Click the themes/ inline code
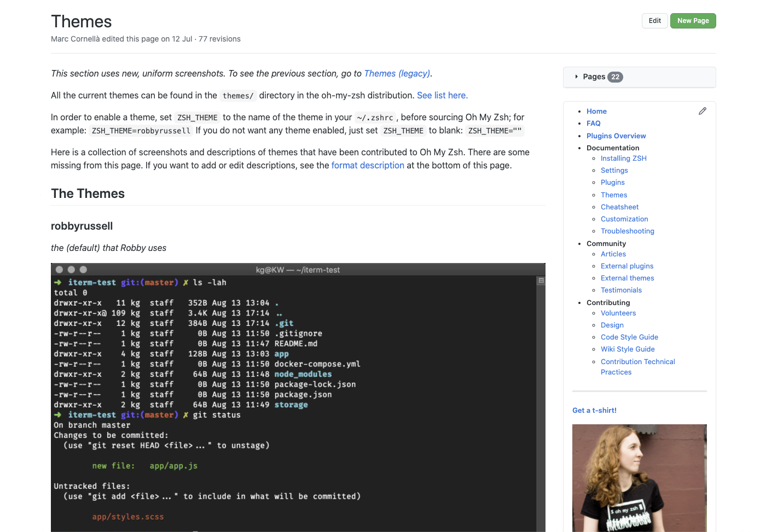Viewport: 760px width, 532px height. [238, 96]
